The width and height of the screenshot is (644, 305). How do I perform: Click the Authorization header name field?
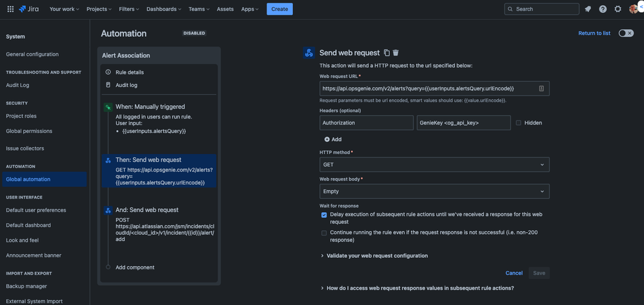pos(367,123)
